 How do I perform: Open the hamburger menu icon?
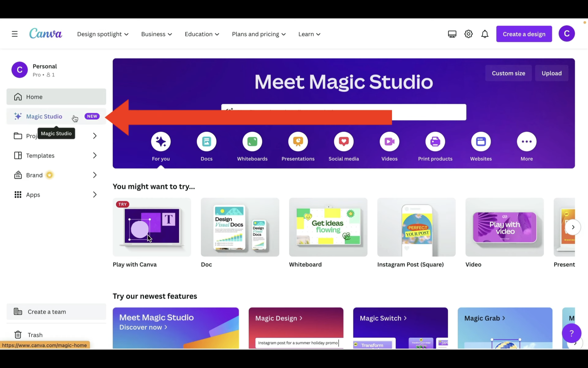14,34
